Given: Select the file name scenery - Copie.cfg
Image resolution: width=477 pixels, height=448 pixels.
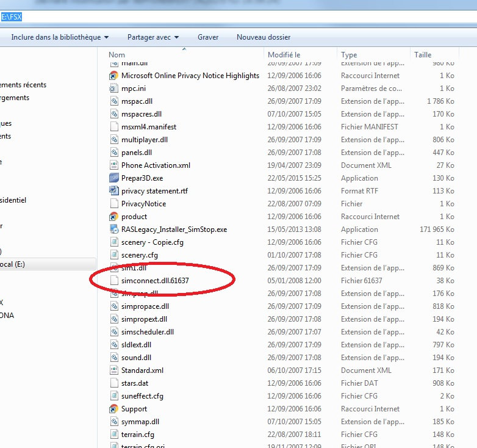Looking at the screenshot, I should [152, 242].
